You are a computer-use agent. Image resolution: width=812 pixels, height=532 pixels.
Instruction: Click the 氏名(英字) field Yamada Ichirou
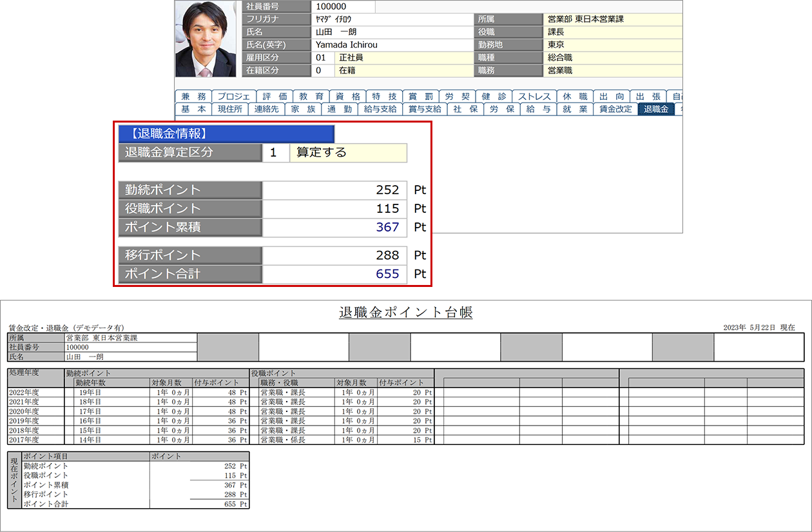tap(392, 45)
